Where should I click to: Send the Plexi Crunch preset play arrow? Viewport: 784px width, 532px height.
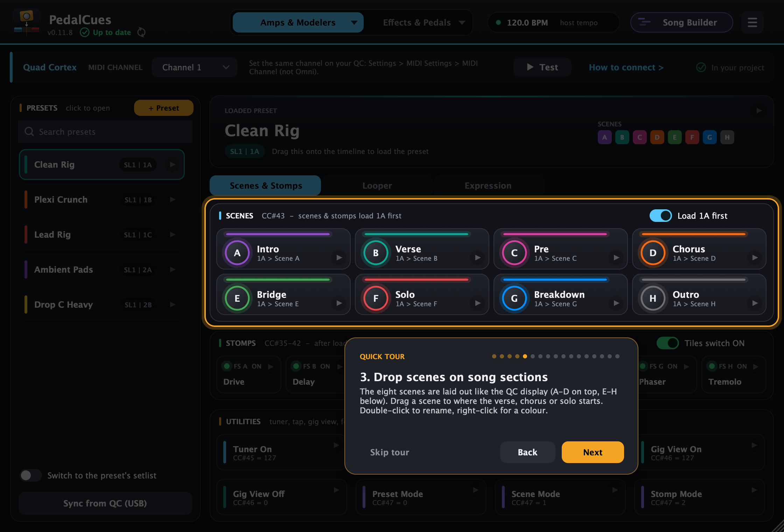(173, 199)
